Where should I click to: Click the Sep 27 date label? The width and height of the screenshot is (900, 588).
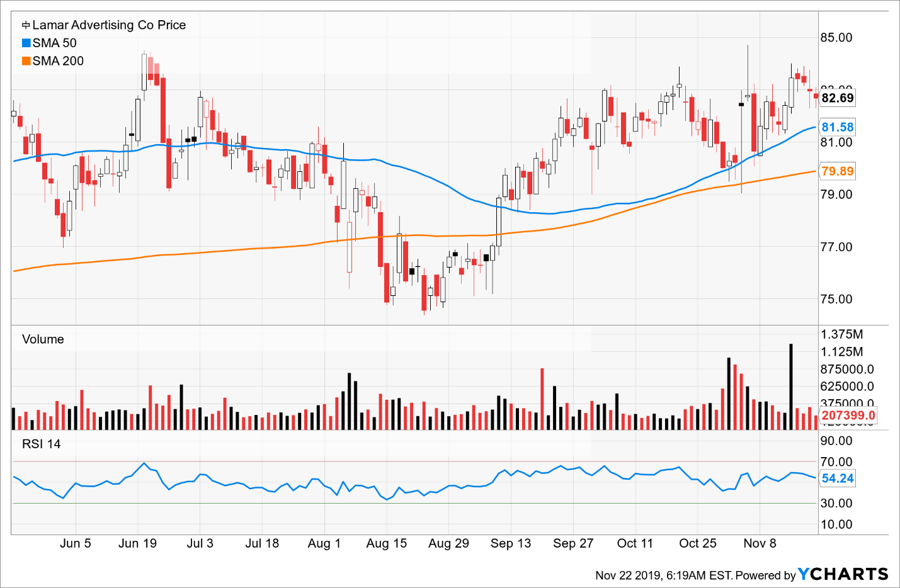pyautogui.click(x=573, y=543)
